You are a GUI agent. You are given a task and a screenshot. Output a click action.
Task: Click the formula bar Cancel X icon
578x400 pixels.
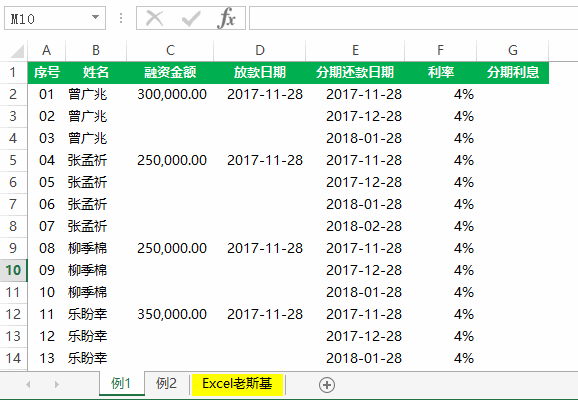(155, 18)
